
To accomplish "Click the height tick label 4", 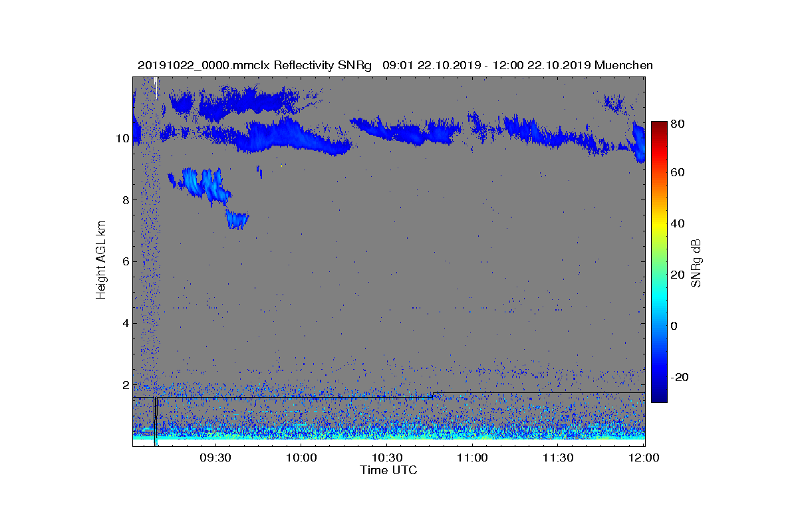I will coord(124,323).
